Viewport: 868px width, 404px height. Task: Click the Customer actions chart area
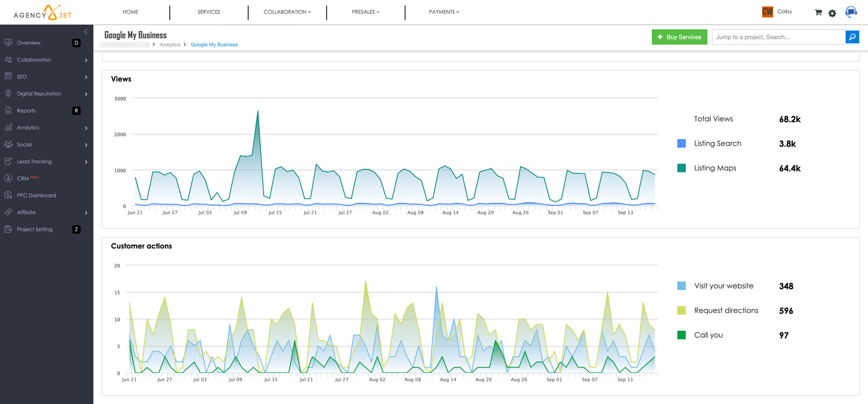(392, 320)
